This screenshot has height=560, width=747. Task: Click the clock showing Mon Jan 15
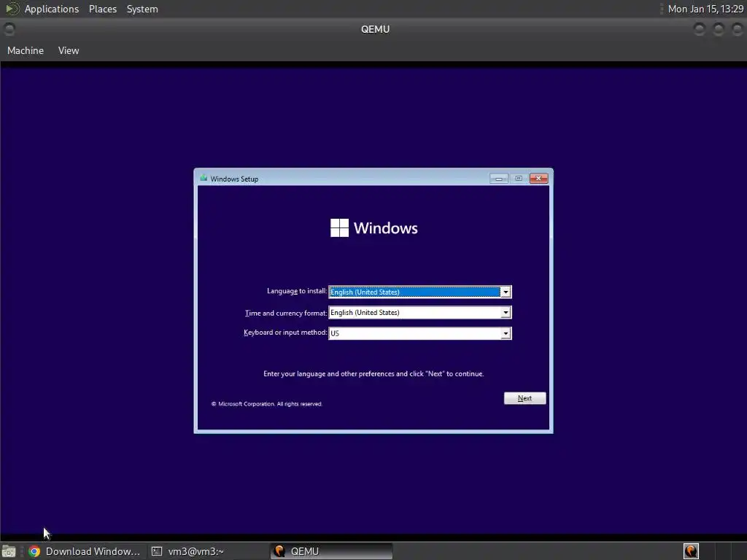tap(705, 9)
